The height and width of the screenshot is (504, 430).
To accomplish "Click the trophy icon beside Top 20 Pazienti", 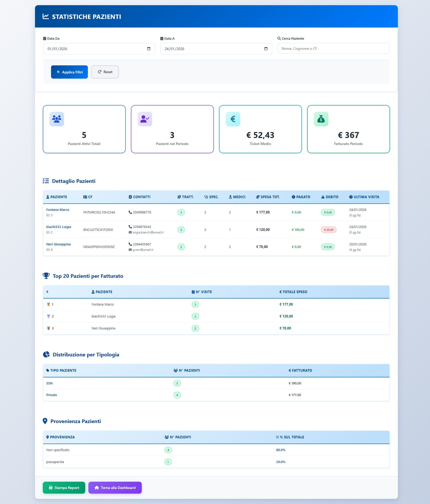I will [x=46, y=276].
